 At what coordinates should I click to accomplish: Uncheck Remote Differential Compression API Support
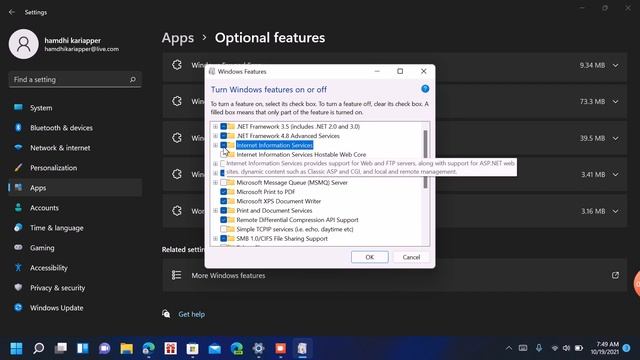coord(224,220)
